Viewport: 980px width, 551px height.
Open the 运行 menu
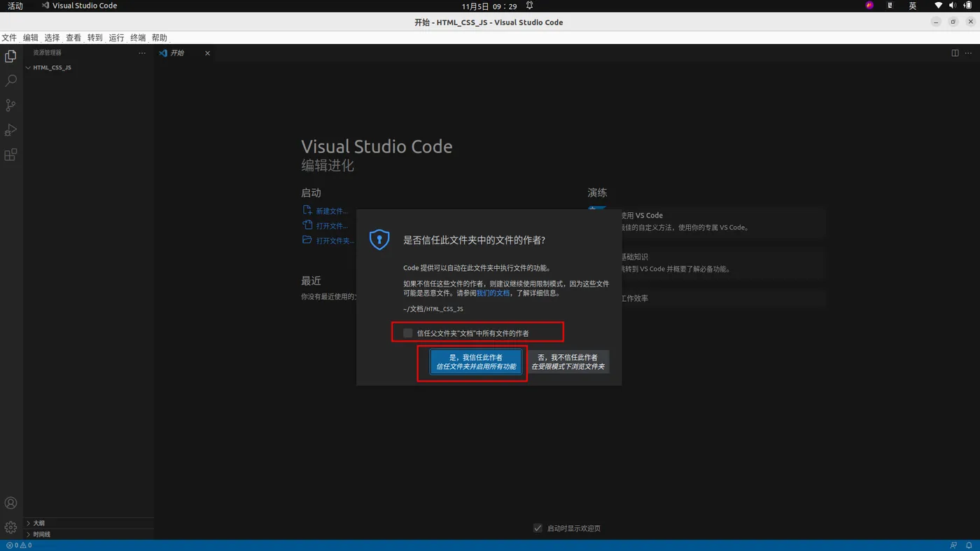116,38
